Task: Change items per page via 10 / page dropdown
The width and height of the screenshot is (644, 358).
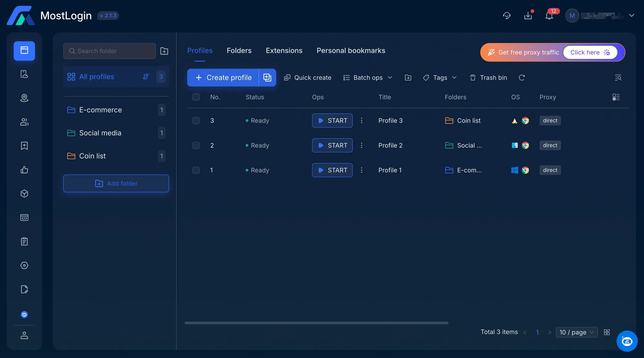Action: [577, 332]
